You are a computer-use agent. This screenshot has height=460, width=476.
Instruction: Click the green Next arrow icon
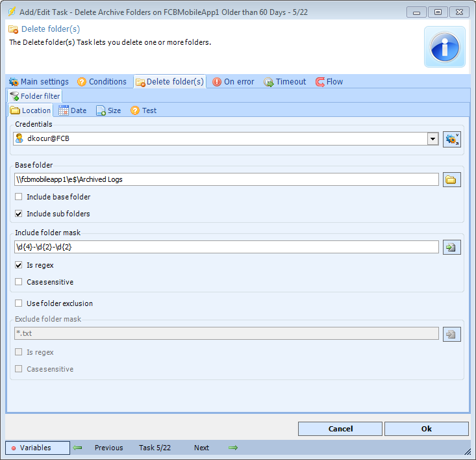coord(233,448)
